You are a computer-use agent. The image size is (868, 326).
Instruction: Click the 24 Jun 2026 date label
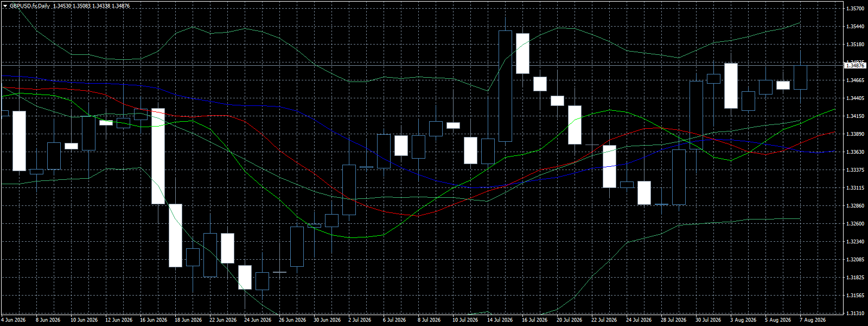(x=258, y=320)
